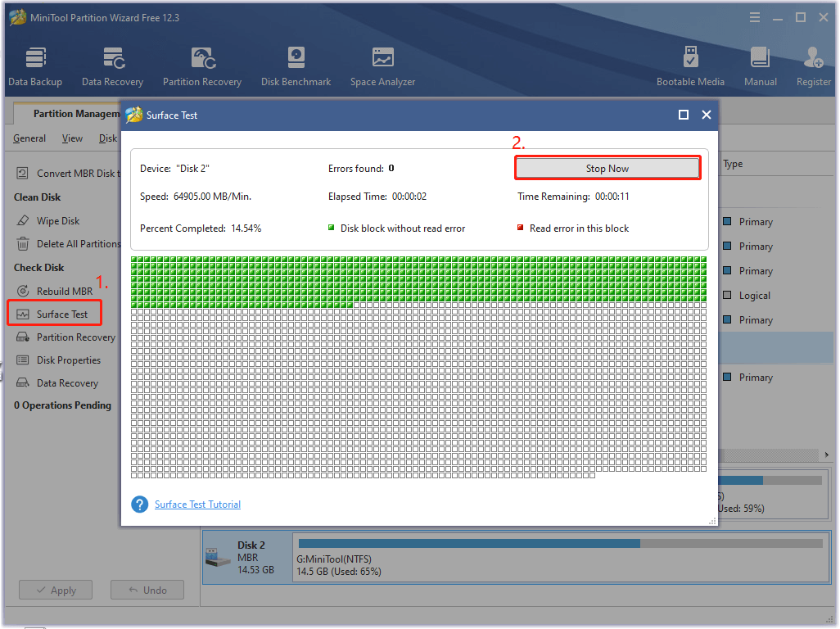Screen dimensions: 840x629
Task: Click the Speed 64905.00 MB/Min. value
Action: point(212,197)
